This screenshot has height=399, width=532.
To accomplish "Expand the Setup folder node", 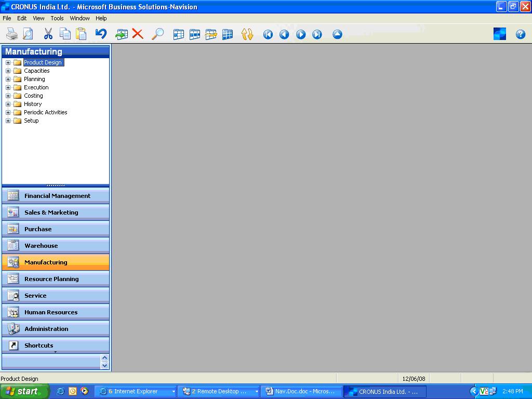I will pos(8,121).
